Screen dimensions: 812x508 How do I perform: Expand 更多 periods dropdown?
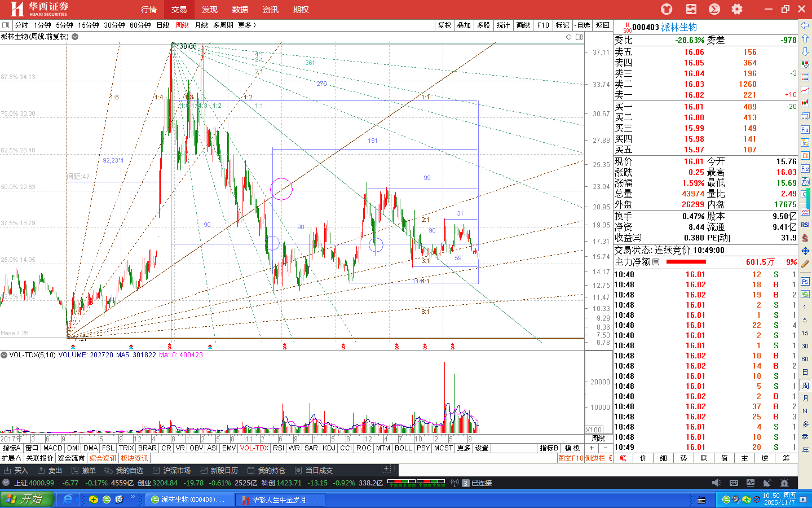point(247,25)
